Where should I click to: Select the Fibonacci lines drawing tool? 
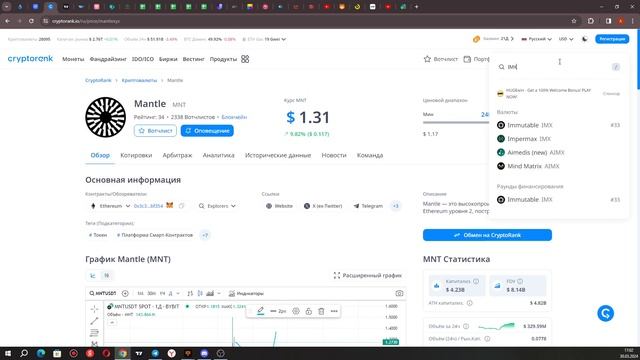[94, 332]
